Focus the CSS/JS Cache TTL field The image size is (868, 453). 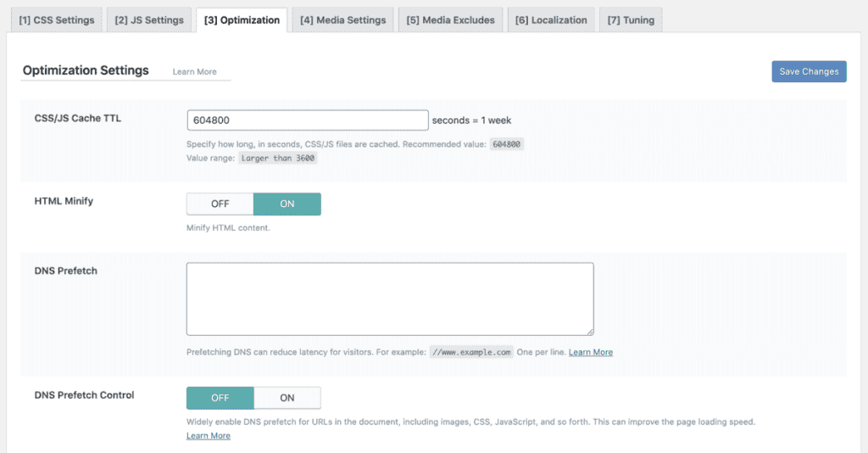tap(308, 120)
